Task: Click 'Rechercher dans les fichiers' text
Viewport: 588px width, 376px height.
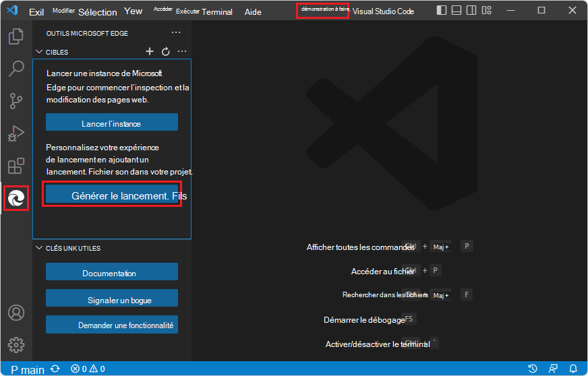Action: (385, 294)
